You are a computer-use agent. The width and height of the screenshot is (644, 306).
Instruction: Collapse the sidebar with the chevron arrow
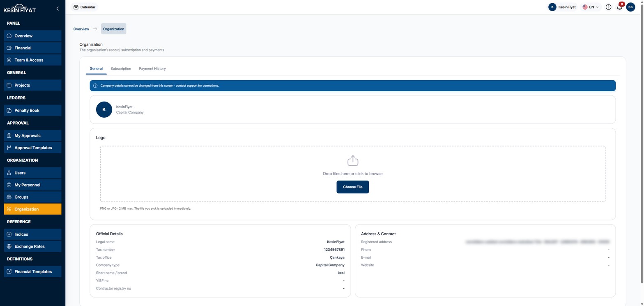pyautogui.click(x=57, y=8)
